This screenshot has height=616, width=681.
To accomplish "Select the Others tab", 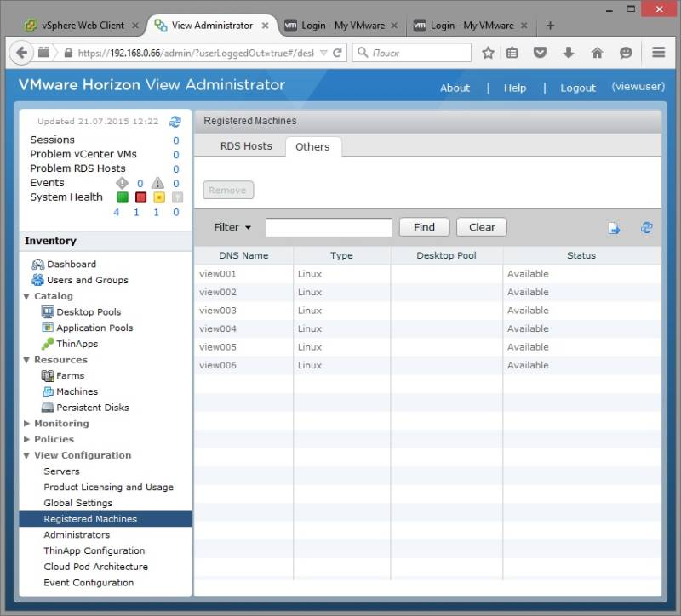I will click(x=312, y=146).
